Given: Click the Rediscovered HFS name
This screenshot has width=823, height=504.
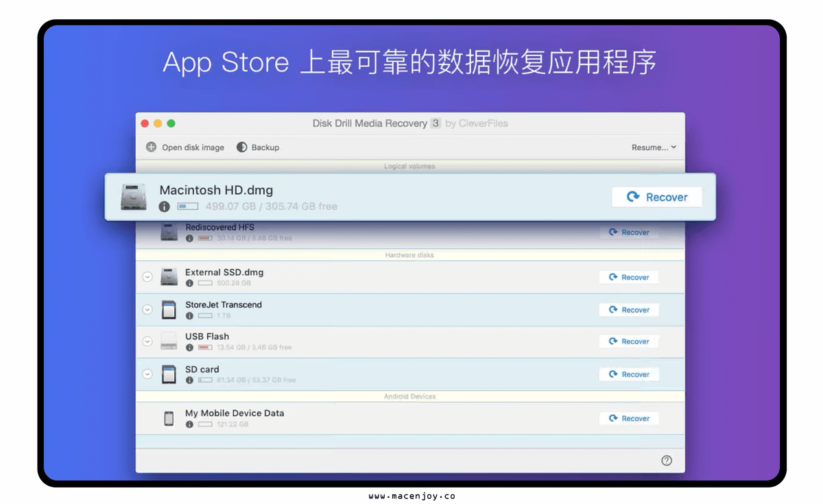Looking at the screenshot, I should (x=220, y=227).
